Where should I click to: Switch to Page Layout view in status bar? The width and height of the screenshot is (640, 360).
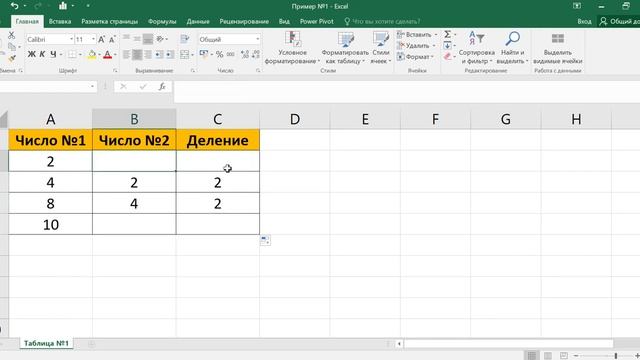coord(548,356)
